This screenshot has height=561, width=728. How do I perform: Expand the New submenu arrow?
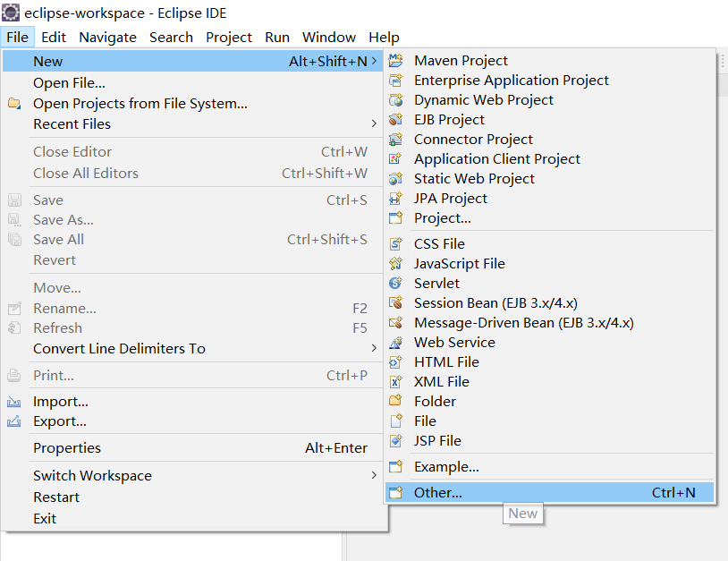pos(374,61)
